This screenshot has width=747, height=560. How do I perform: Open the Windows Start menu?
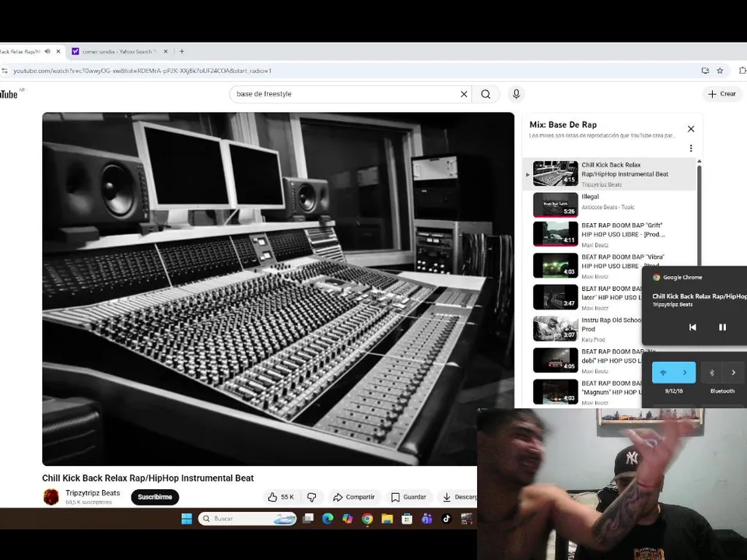[x=187, y=519]
